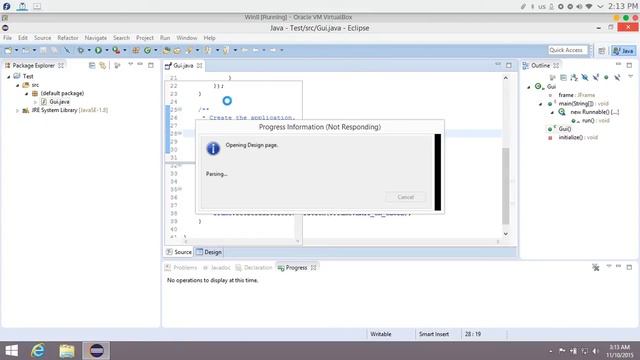Viewport: 640px width, 360px height.
Task: Click the Open Perspective icon
Action: pyautogui.click(x=602, y=51)
